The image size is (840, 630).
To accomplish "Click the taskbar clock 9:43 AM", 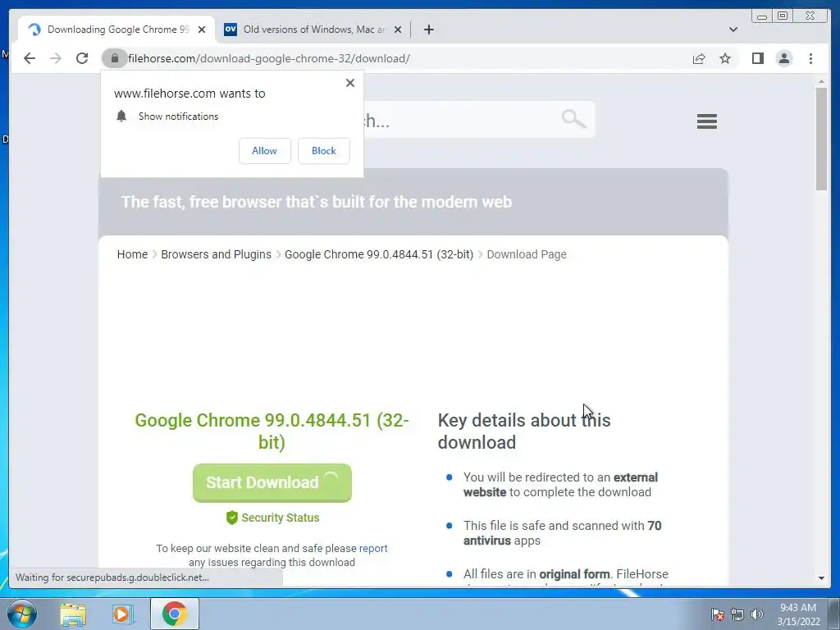I will click(798, 614).
